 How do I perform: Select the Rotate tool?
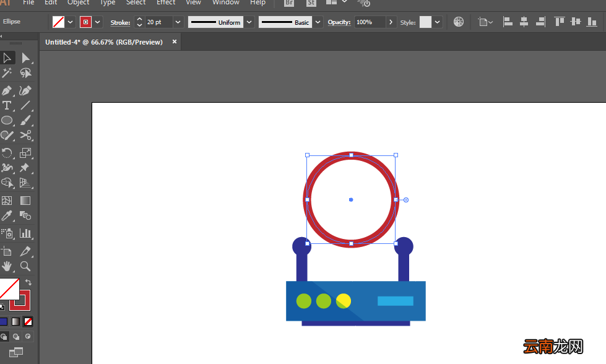click(x=7, y=153)
